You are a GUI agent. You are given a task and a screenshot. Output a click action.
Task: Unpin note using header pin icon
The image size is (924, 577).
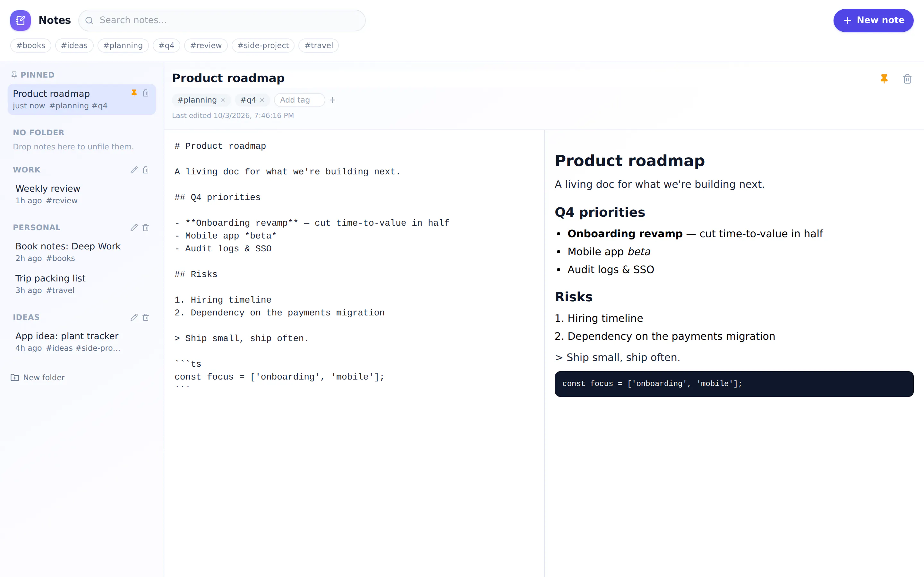pos(884,79)
